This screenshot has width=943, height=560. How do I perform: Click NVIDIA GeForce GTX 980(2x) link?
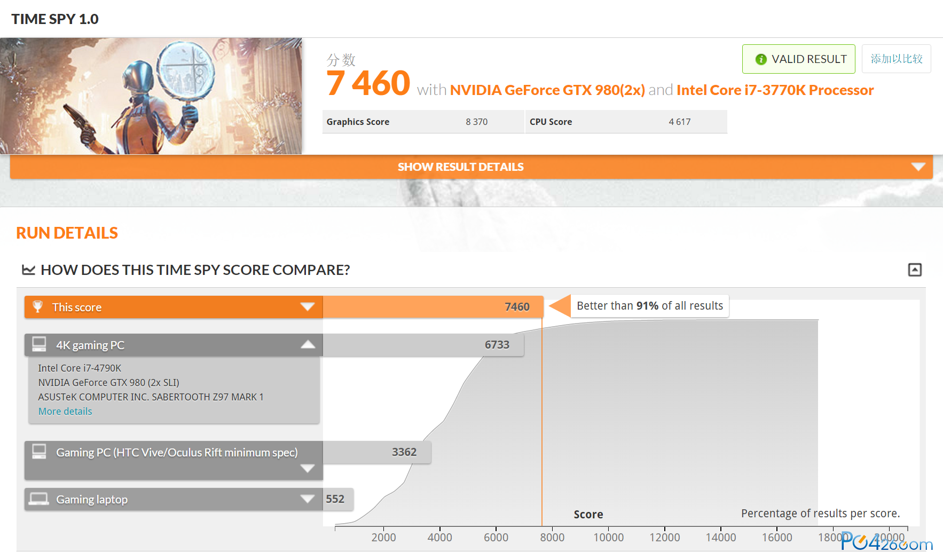(x=547, y=90)
